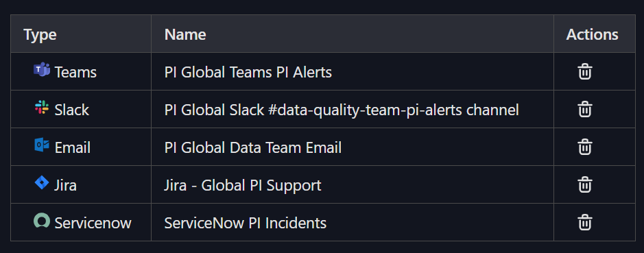This screenshot has width=644, height=253.
Task: Select the Name column header
Action: point(184,34)
